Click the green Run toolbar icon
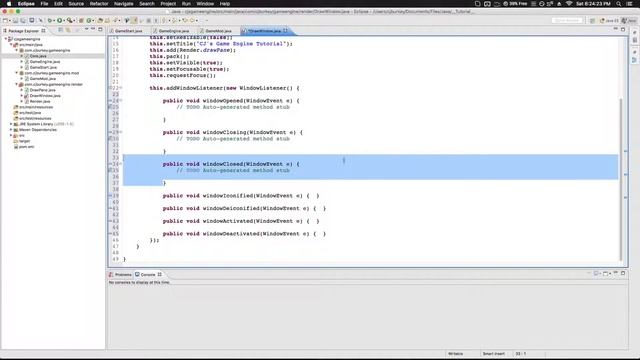 (60, 20)
